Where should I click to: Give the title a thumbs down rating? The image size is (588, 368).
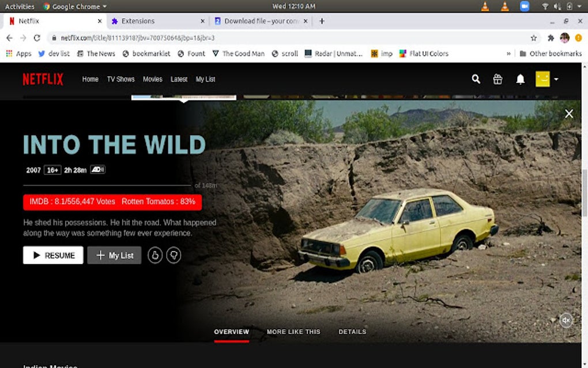tap(174, 255)
